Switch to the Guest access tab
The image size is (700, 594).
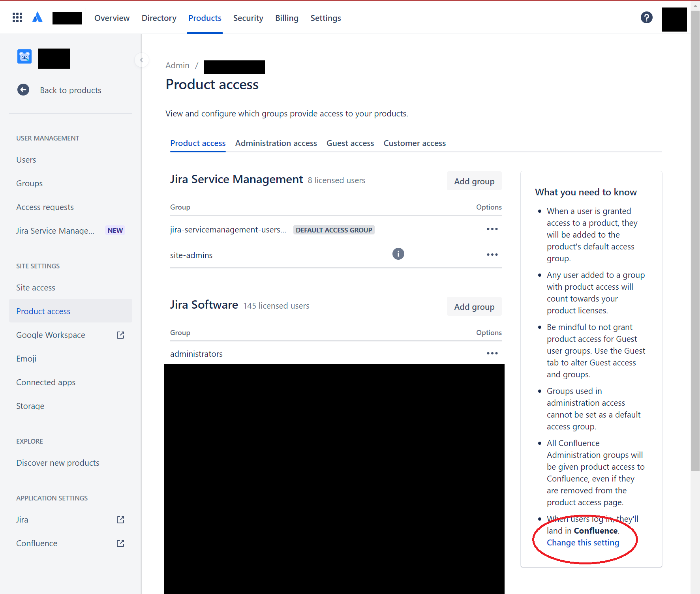point(350,143)
